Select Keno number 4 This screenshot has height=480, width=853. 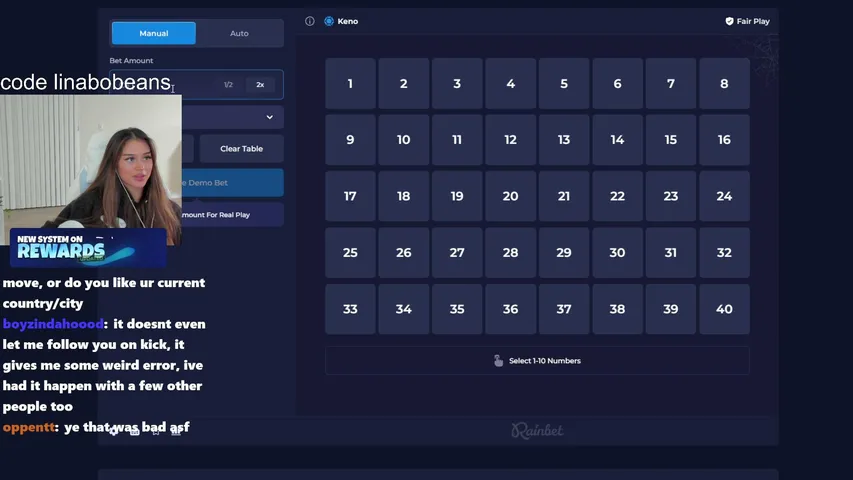coord(510,84)
